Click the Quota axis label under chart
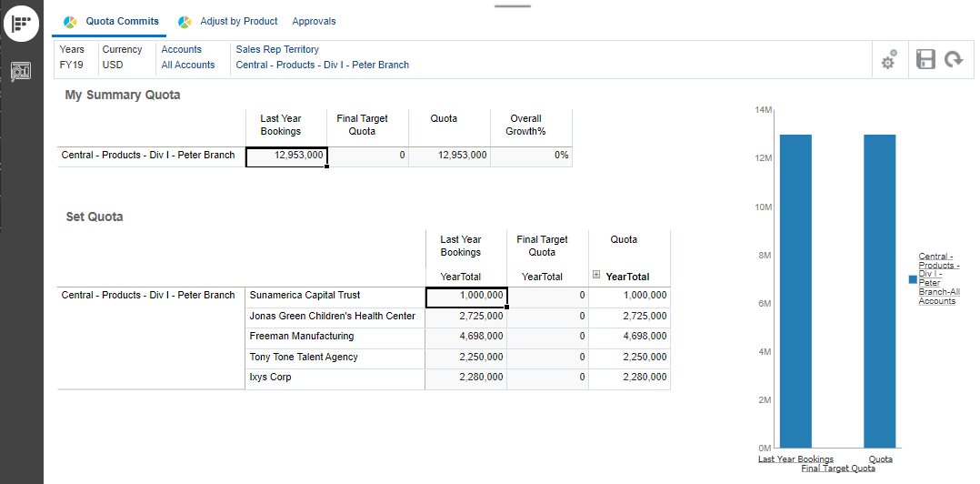This screenshot has height=484, width=980. [x=881, y=459]
